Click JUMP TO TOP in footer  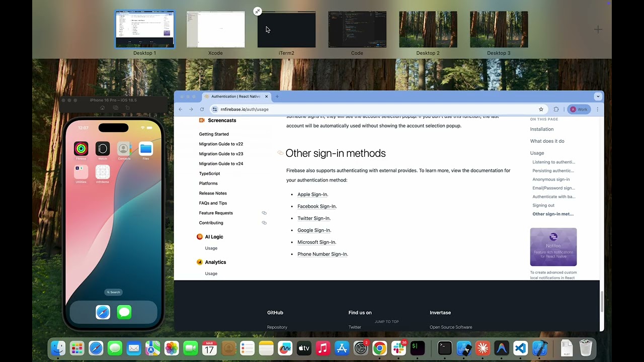click(x=386, y=322)
